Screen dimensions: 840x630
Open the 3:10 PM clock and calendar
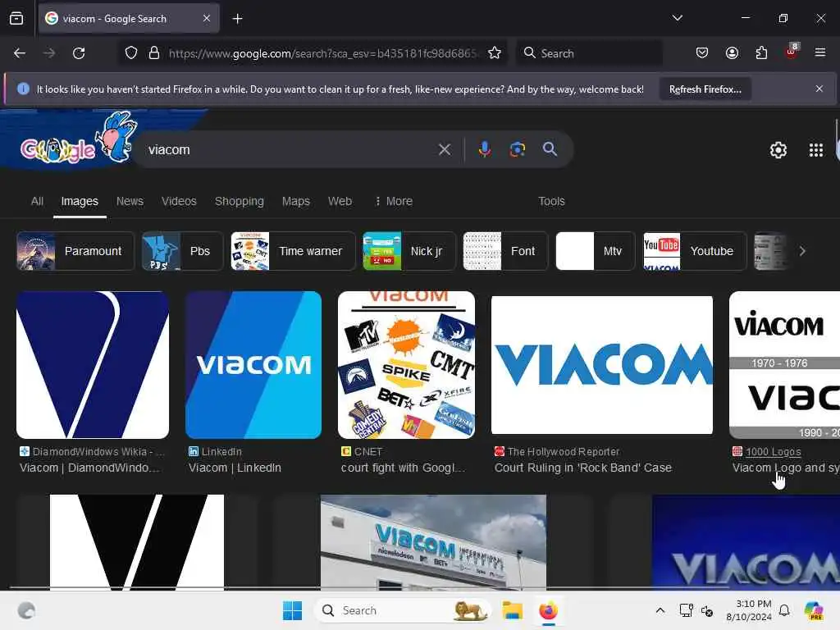(749, 610)
